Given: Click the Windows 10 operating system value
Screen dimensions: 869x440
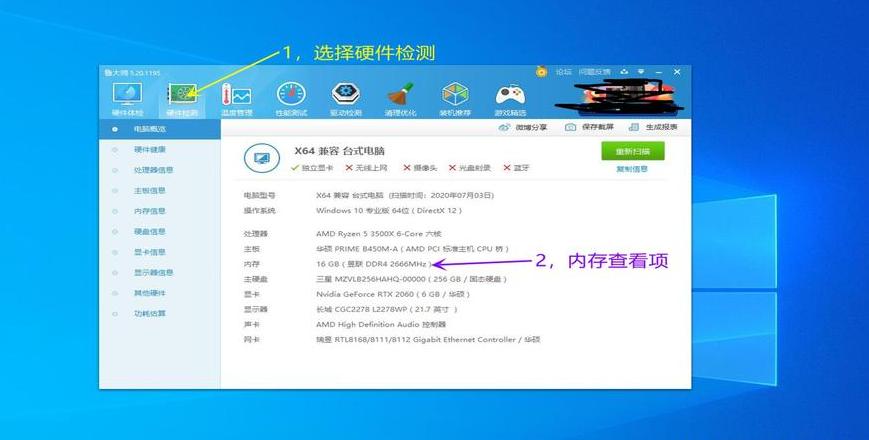Looking at the screenshot, I should pos(389,211).
